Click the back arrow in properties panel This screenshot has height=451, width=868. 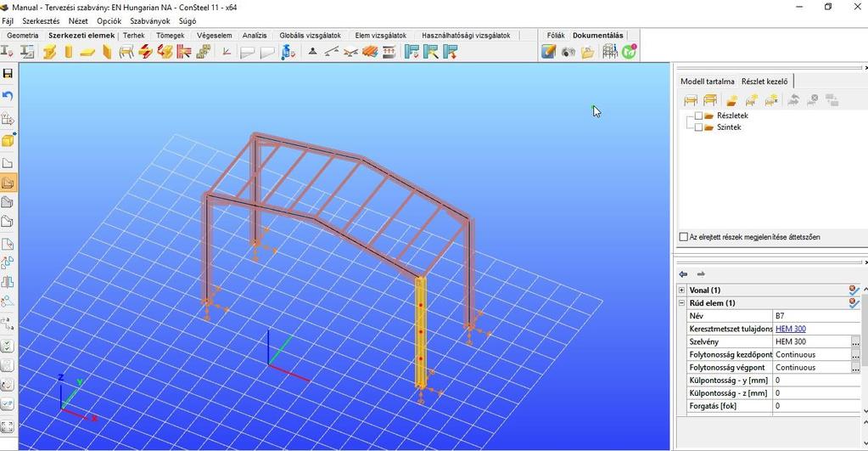[683, 274]
